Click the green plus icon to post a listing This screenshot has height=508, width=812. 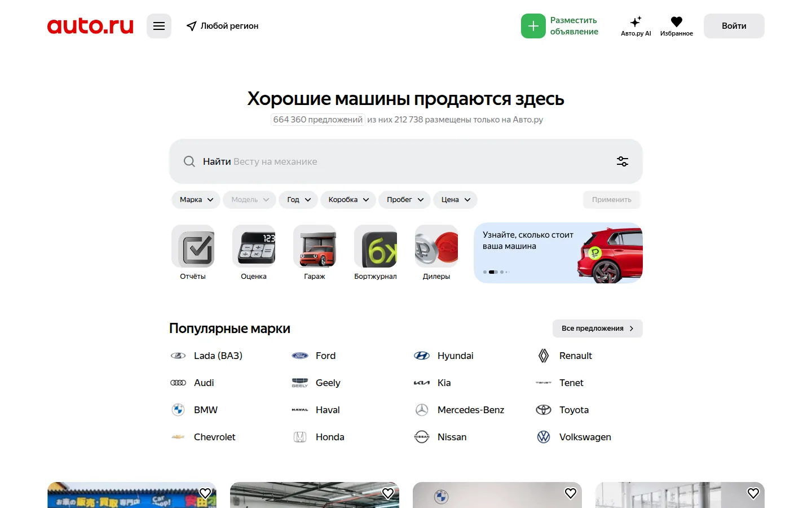pyautogui.click(x=533, y=26)
